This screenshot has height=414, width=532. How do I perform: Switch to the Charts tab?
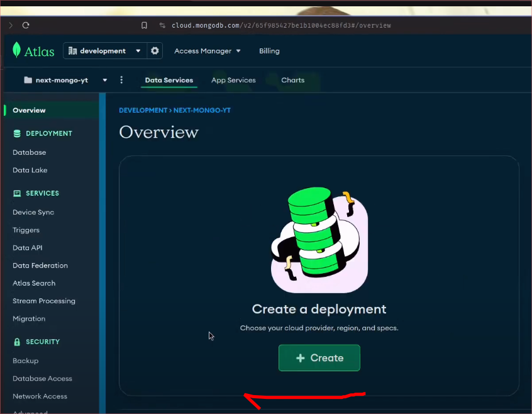[x=292, y=80]
